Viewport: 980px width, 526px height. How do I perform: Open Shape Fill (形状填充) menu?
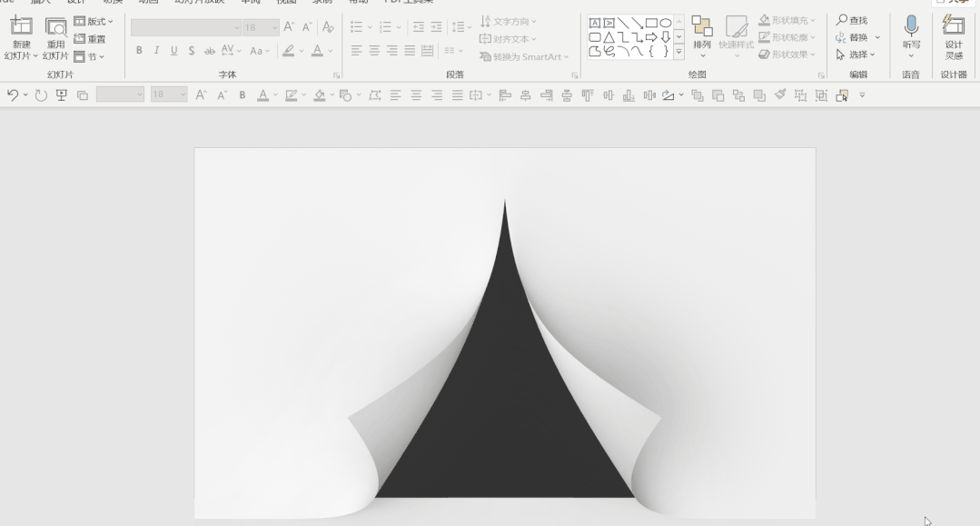(787, 21)
